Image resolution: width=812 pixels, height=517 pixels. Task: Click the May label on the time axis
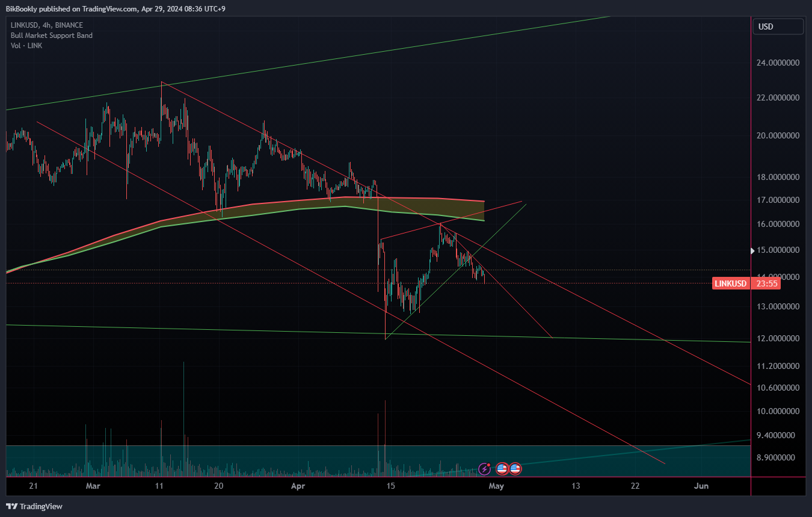pyautogui.click(x=496, y=486)
